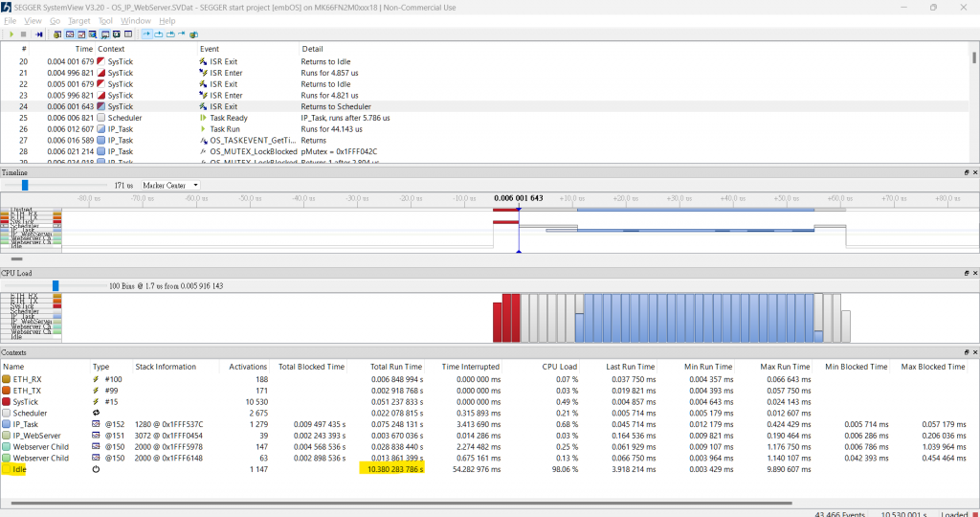Toggle the Timeline window toolbar icon
This screenshot has width=980, height=517.
click(69, 34)
